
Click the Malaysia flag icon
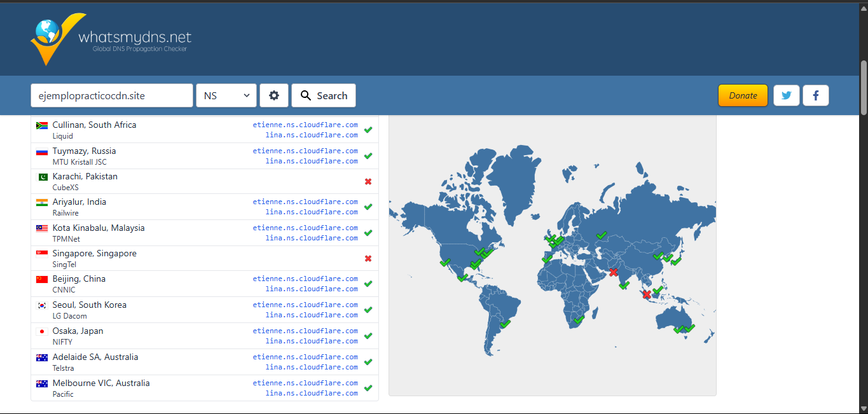42,228
